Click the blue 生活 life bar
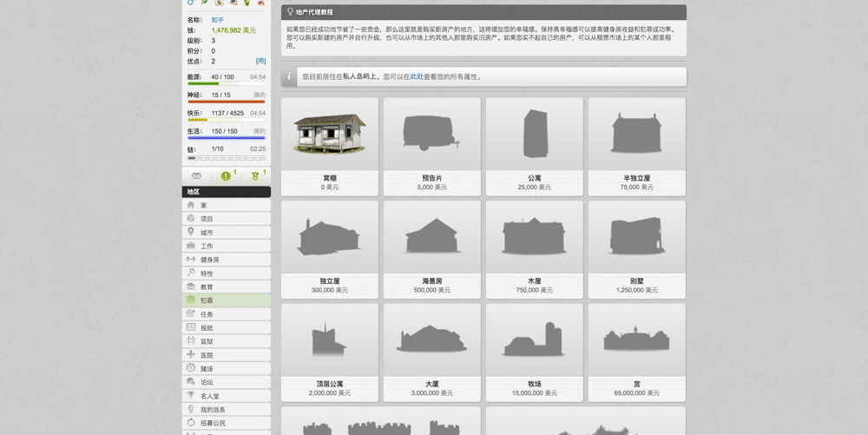The image size is (868, 435). (227, 138)
